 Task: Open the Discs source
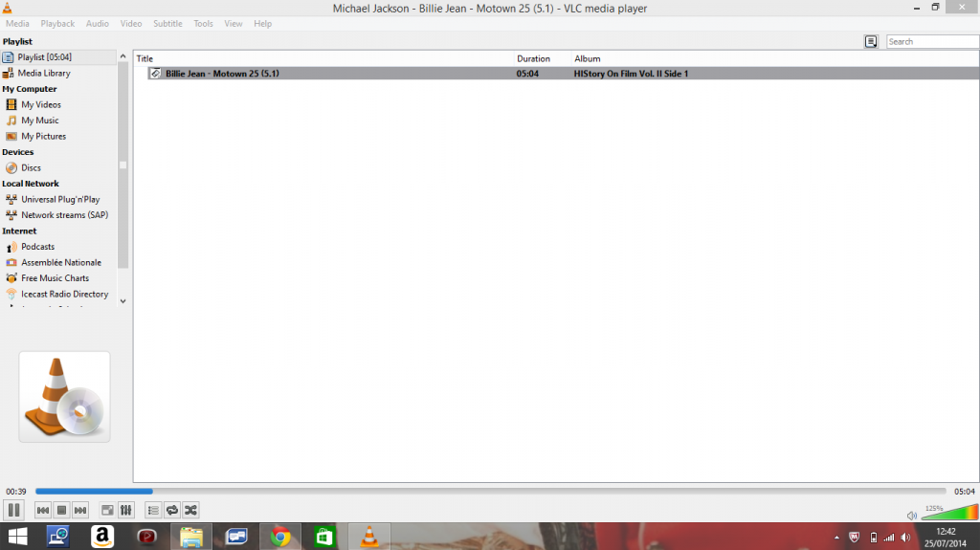[x=31, y=167]
